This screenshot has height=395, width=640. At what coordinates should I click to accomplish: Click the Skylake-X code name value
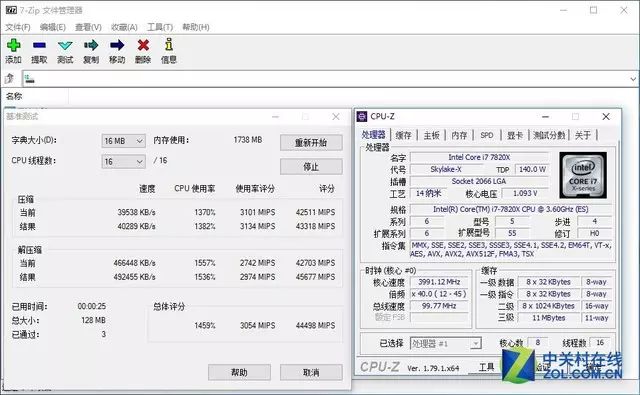(446, 169)
